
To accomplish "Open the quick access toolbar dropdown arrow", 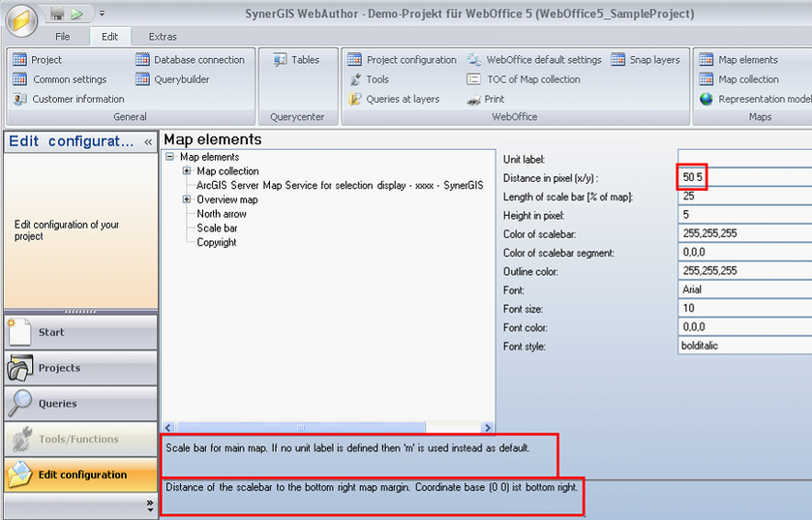I will (102, 14).
